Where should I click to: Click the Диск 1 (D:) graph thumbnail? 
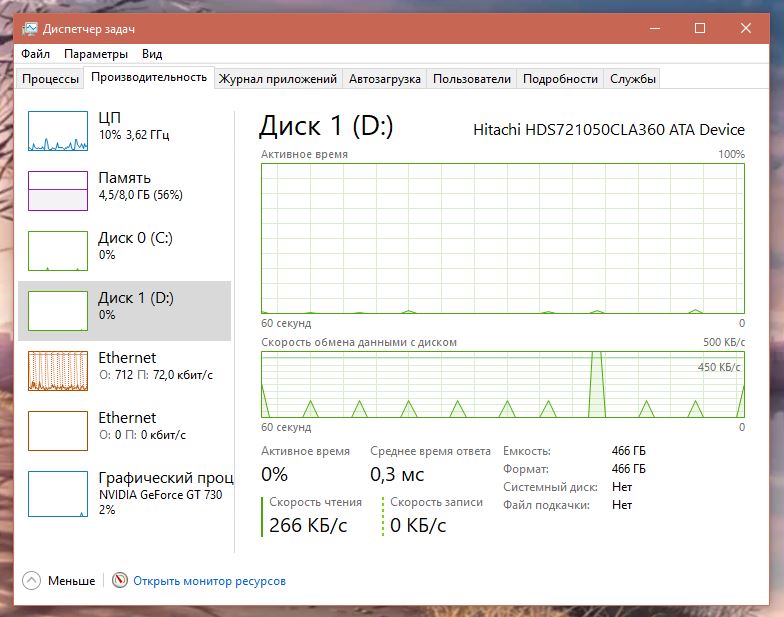click(58, 311)
